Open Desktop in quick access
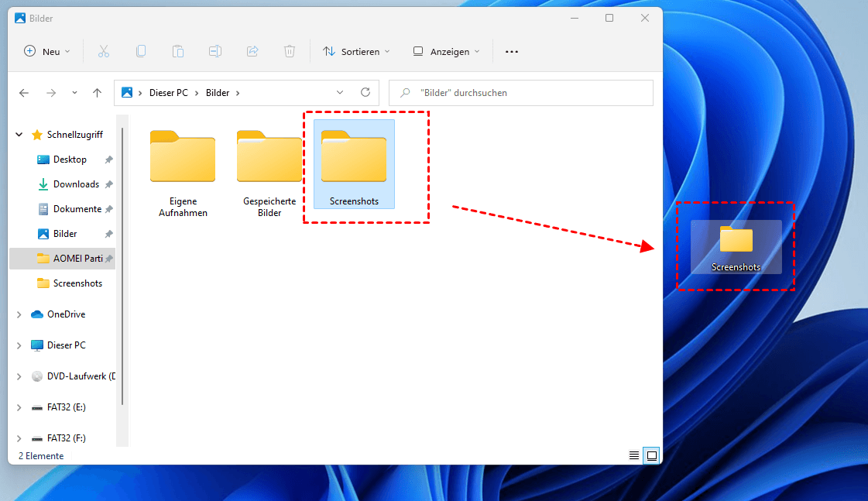The height and width of the screenshot is (501, 868). click(70, 160)
